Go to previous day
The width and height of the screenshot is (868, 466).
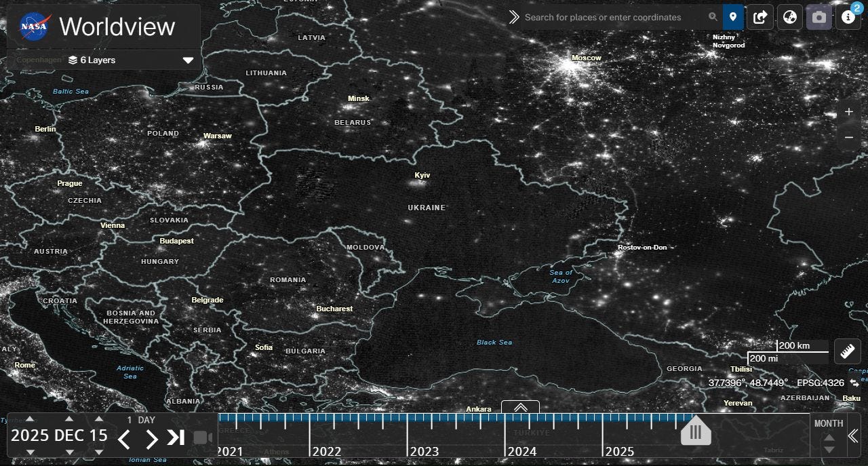pyautogui.click(x=123, y=439)
